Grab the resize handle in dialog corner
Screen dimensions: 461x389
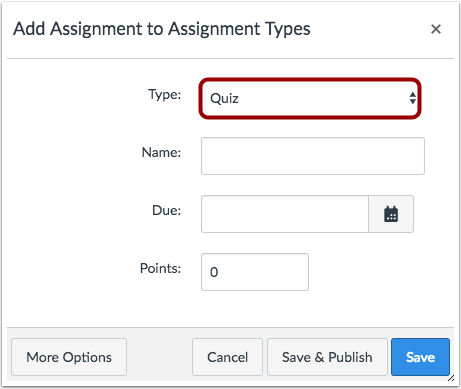[451, 378]
